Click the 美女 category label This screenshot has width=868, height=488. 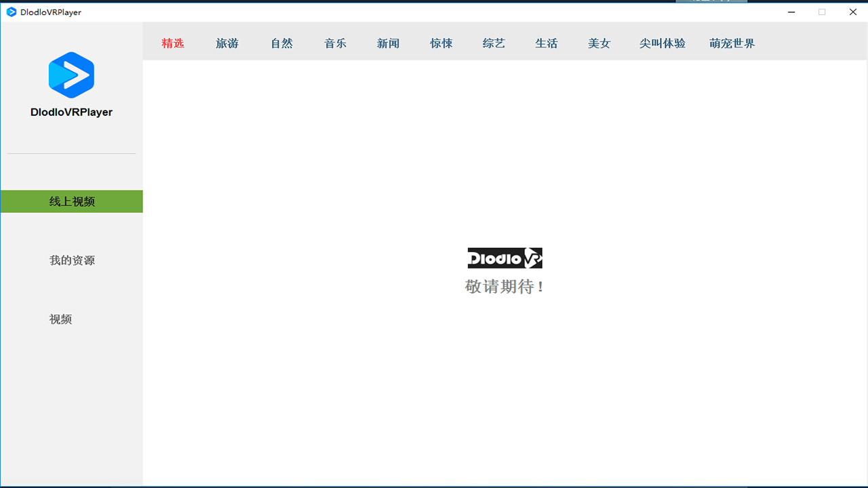point(599,43)
